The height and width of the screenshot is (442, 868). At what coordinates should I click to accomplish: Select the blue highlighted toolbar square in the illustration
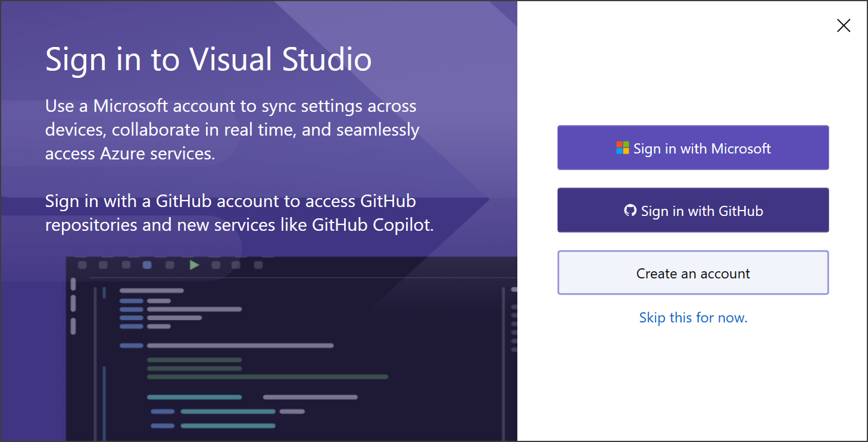tap(147, 265)
